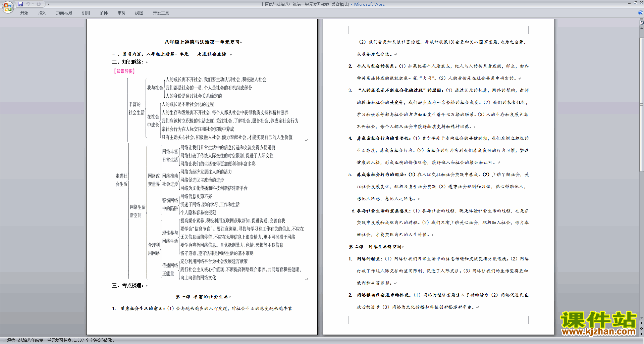Click the heading 三、考点梳理
This screenshot has height=344, width=644.
pos(128,285)
